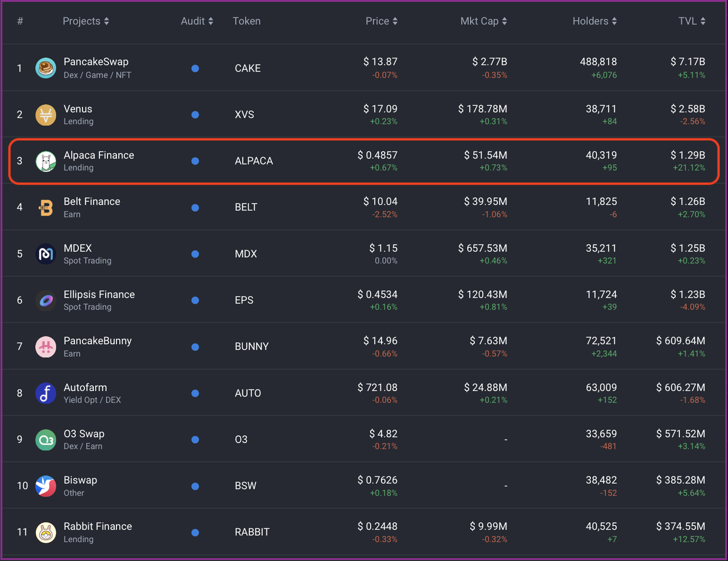728x561 pixels.
Task: Click the Biswap bird logo
Action: click(45, 486)
